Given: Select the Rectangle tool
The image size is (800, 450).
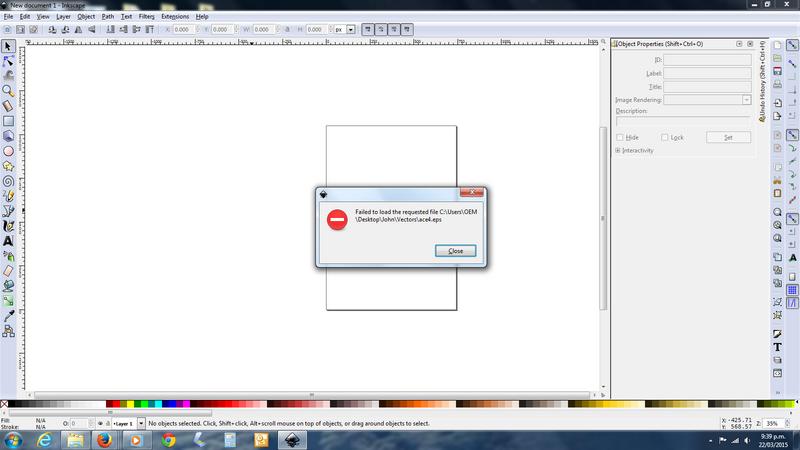Looking at the screenshot, I should [x=8, y=121].
